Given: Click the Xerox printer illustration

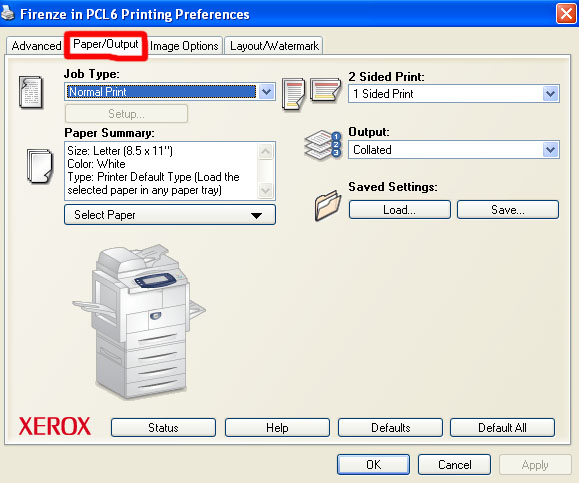Looking at the screenshot, I should (139, 321).
